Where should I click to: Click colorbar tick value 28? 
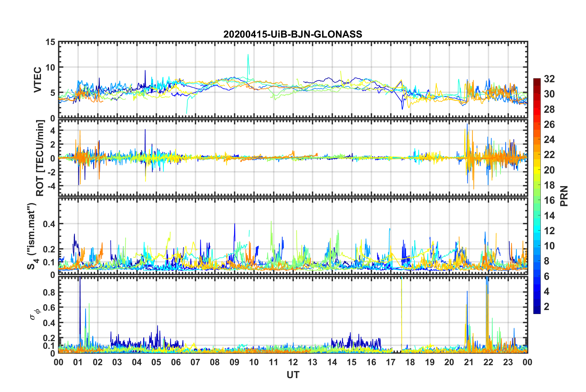549,109
